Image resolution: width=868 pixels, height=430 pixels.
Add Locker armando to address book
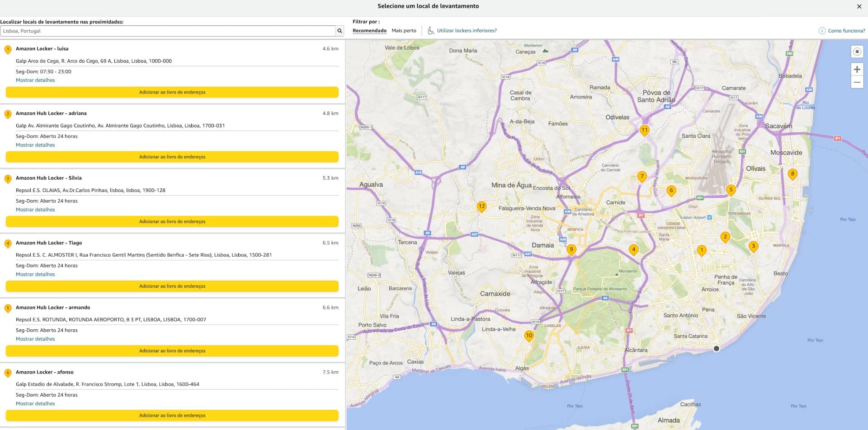tap(172, 351)
